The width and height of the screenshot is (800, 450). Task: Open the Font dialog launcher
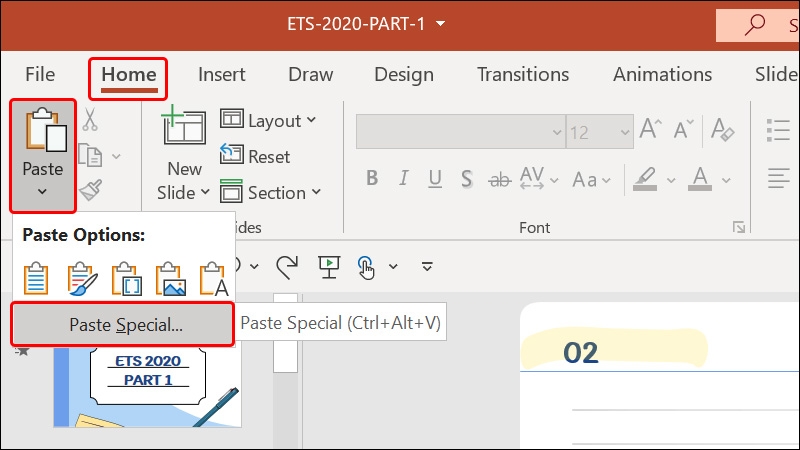click(x=738, y=227)
